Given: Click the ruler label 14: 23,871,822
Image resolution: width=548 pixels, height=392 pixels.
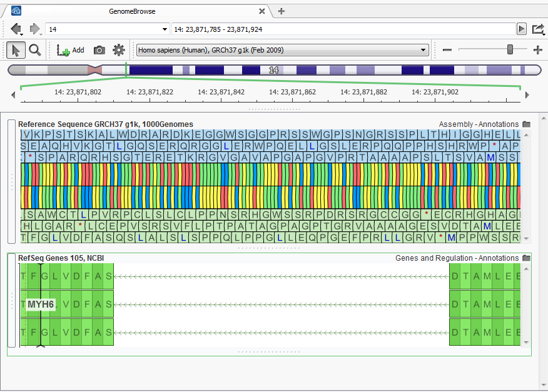Looking at the screenshot, I should pos(150,93).
